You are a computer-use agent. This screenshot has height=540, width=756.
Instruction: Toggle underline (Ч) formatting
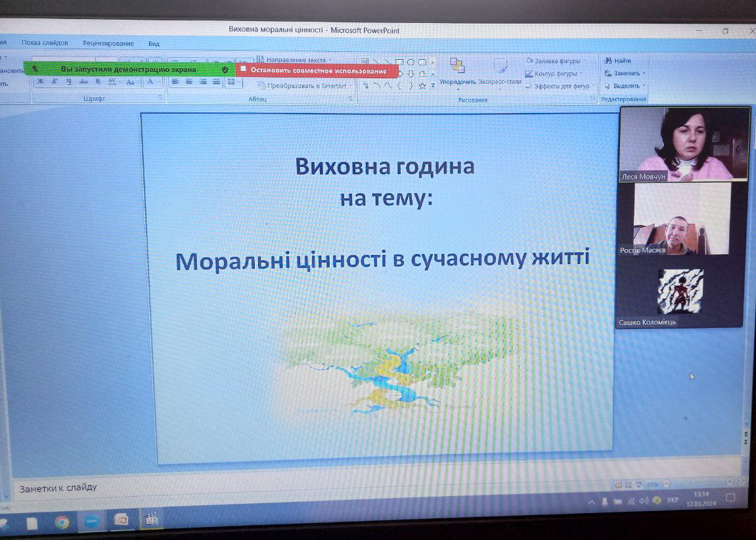pyautogui.click(x=68, y=81)
